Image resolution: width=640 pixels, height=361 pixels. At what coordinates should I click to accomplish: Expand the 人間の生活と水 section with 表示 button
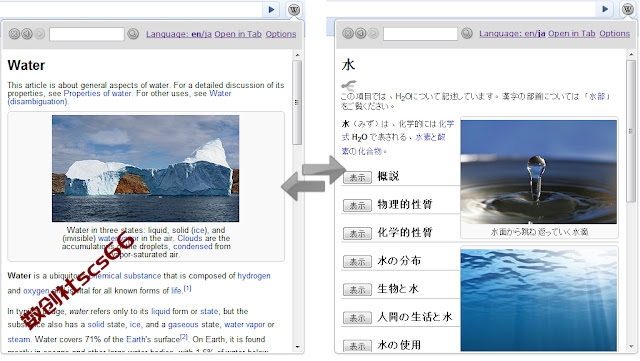[357, 318]
